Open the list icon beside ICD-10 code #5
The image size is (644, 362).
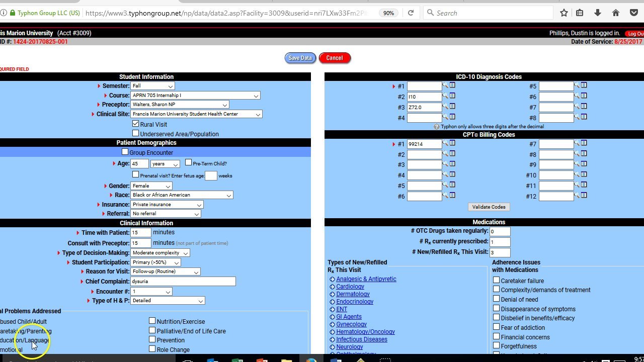[x=584, y=85]
